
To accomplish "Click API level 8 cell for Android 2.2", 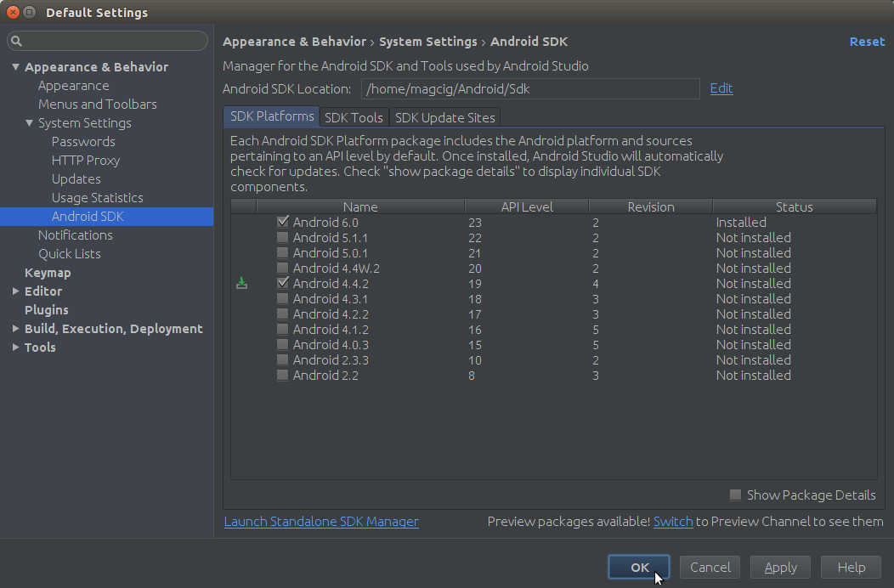I will click(x=472, y=376).
